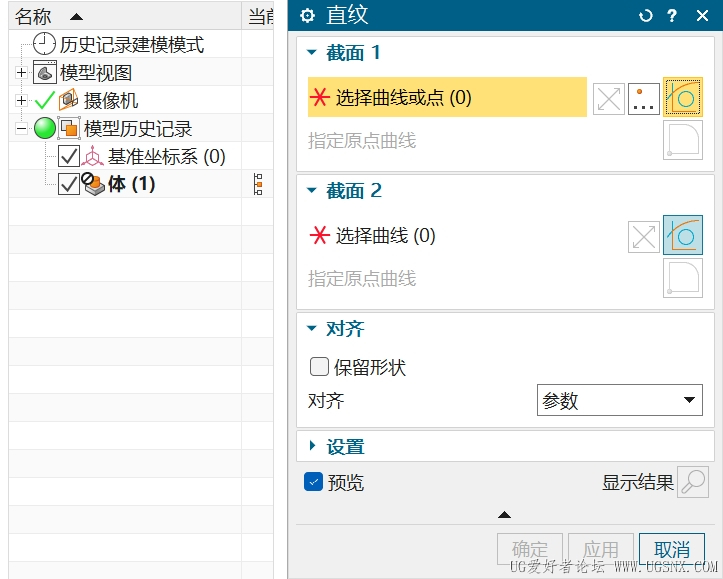Screen dimensions: 723x579
Task: Toggle the 体 (1) checkbox
Action: click(x=69, y=184)
